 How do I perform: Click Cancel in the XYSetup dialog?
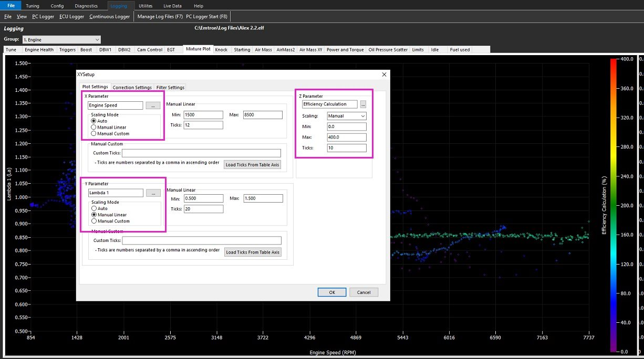coord(363,292)
